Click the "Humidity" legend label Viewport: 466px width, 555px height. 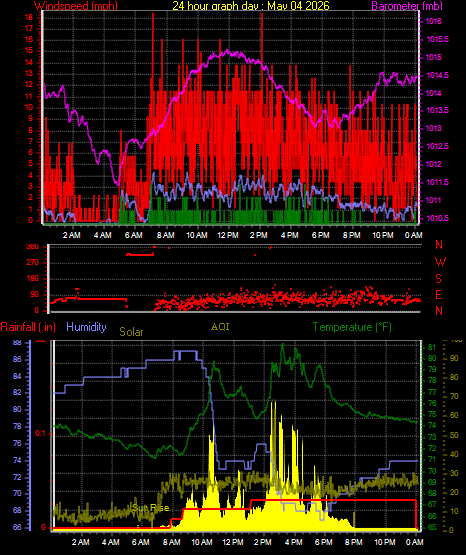point(86,326)
